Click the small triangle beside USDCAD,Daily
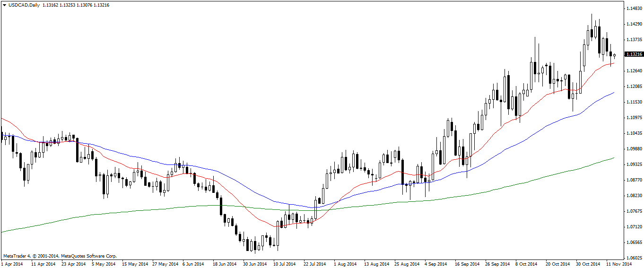Screen dimensions: 644x268 (x=4, y=5)
